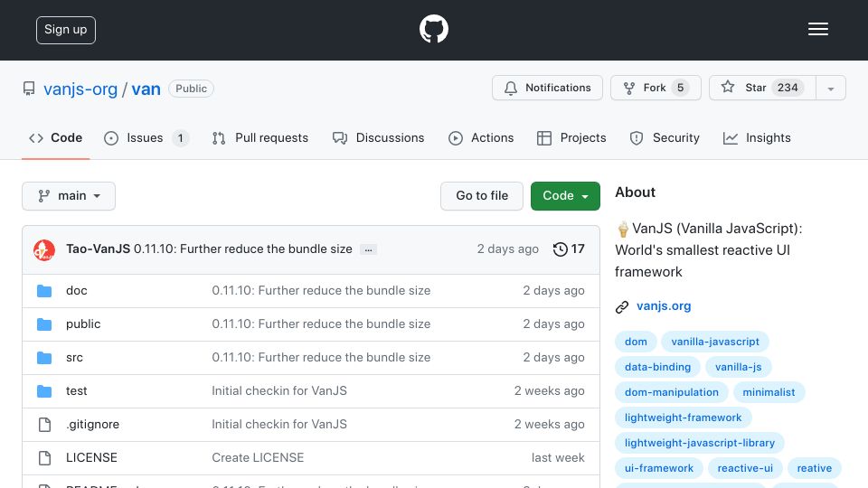The image size is (868, 488).
Task: Click the Tao-VanJS avatar image
Action: pyautogui.click(x=44, y=249)
